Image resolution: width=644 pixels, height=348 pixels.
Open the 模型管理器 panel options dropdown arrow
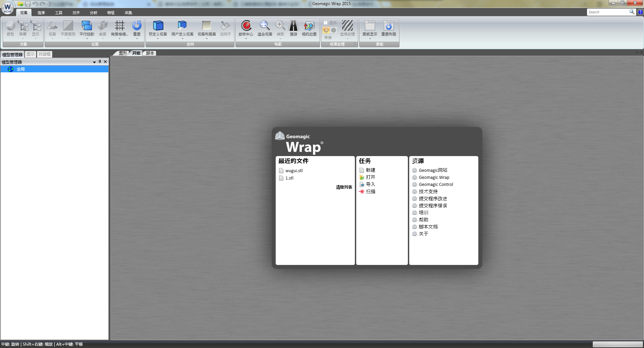pyautogui.click(x=94, y=62)
